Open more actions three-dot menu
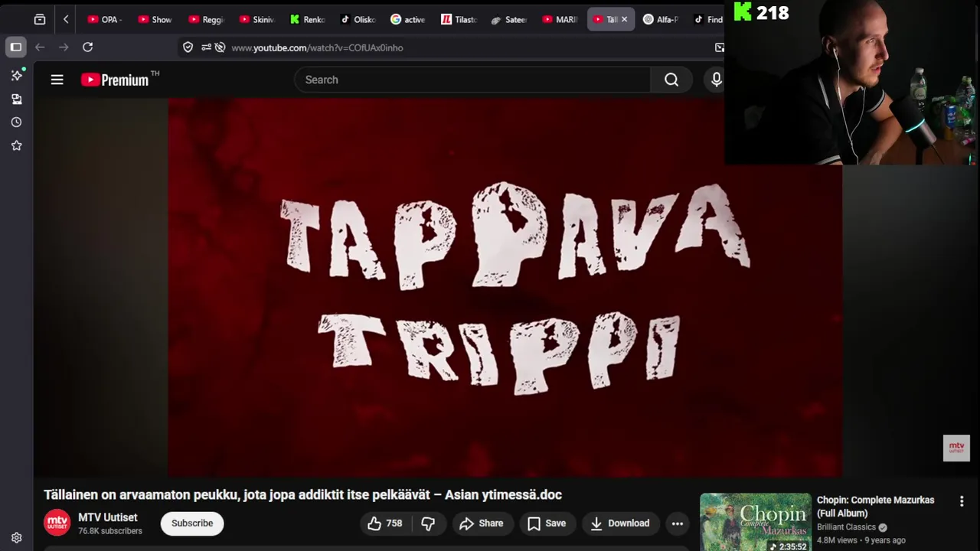Screen dimensions: 980x551 (x=678, y=523)
